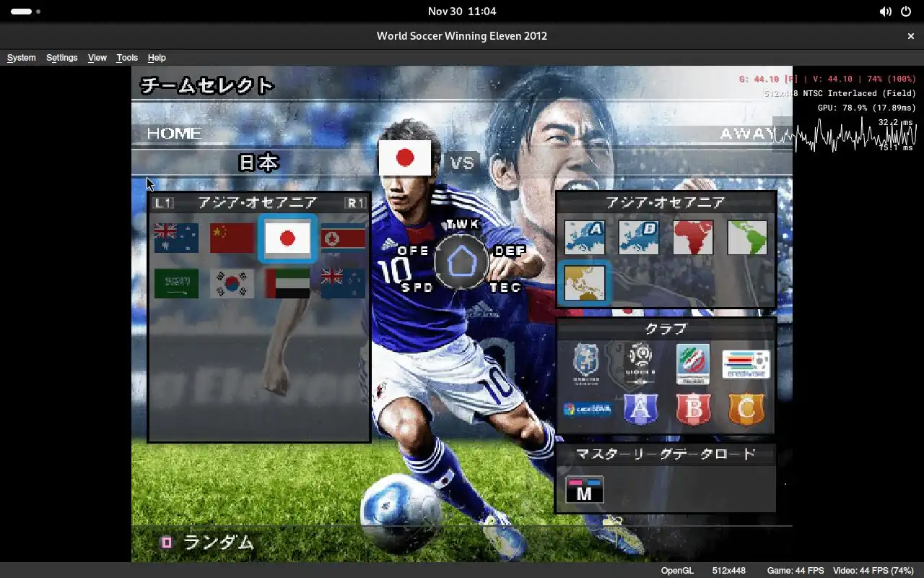924x578 pixels.
Task: Click the HOME label
Action: point(174,134)
